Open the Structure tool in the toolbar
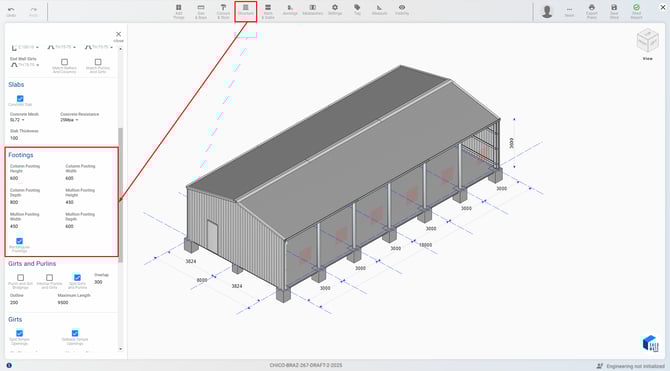The width and height of the screenshot is (670, 371). pyautogui.click(x=246, y=11)
